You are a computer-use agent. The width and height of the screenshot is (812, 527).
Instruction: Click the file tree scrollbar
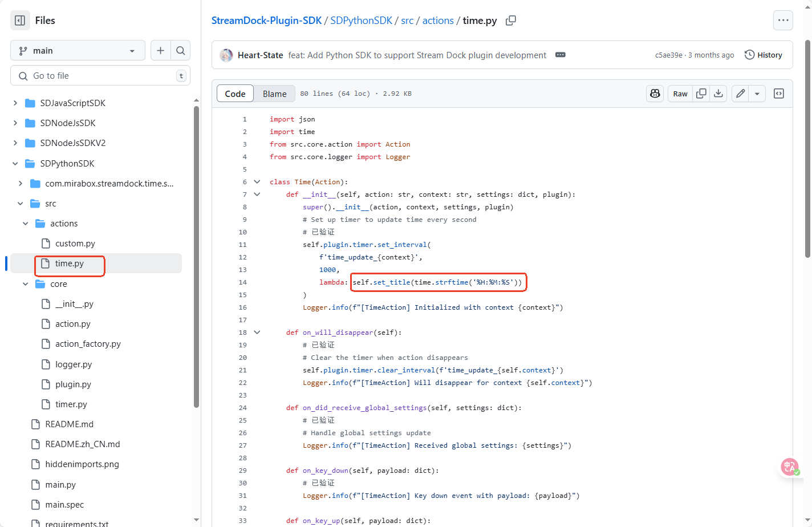click(196, 257)
